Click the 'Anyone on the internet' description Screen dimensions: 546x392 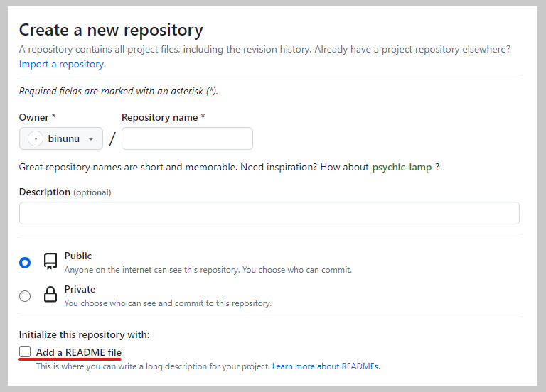tap(208, 270)
